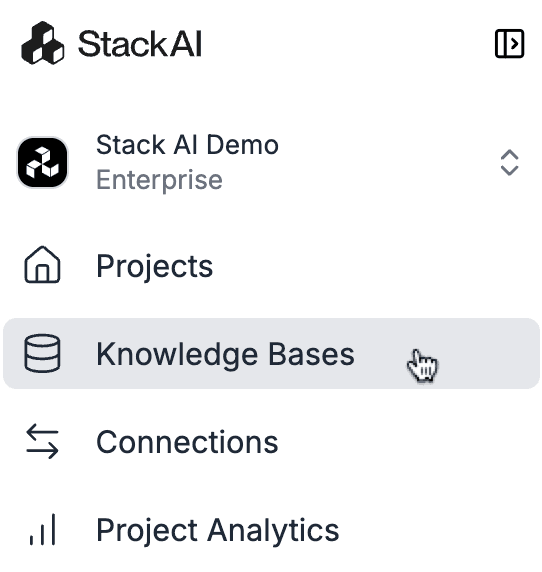Open Project Analytics from the sidebar
Viewport: 542px width, 572px height.
click(271, 530)
